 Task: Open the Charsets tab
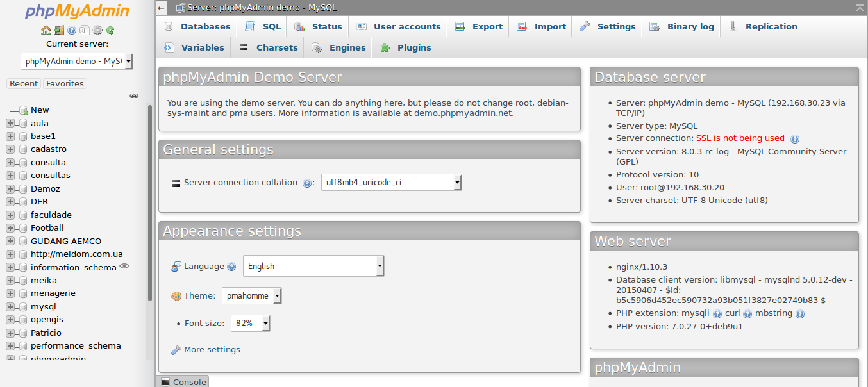(268, 48)
